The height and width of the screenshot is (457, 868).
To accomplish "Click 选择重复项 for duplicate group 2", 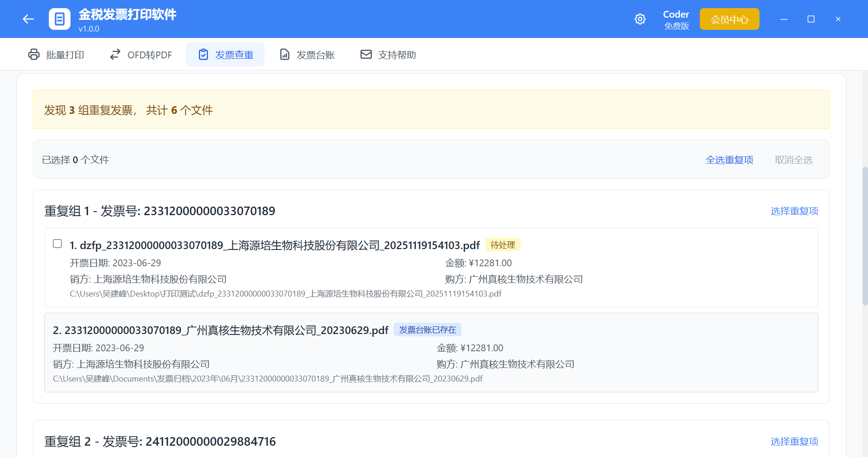I will [x=794, y=442].
